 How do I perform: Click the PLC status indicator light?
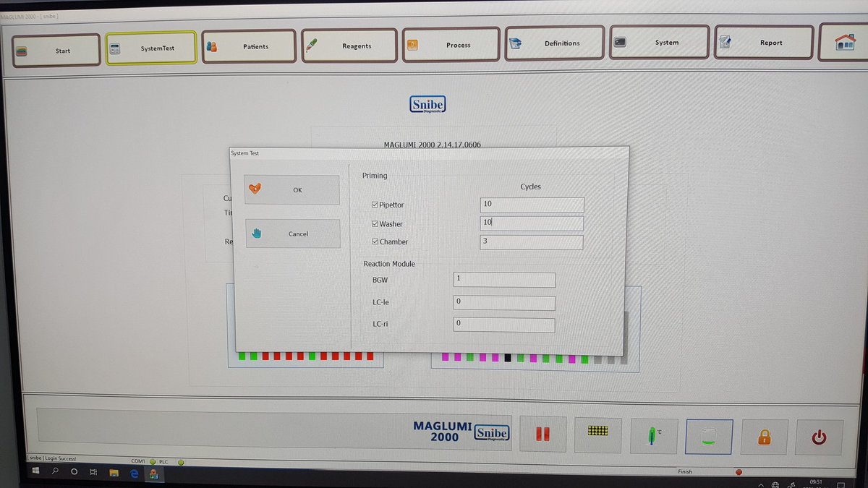tap(182, 462)
